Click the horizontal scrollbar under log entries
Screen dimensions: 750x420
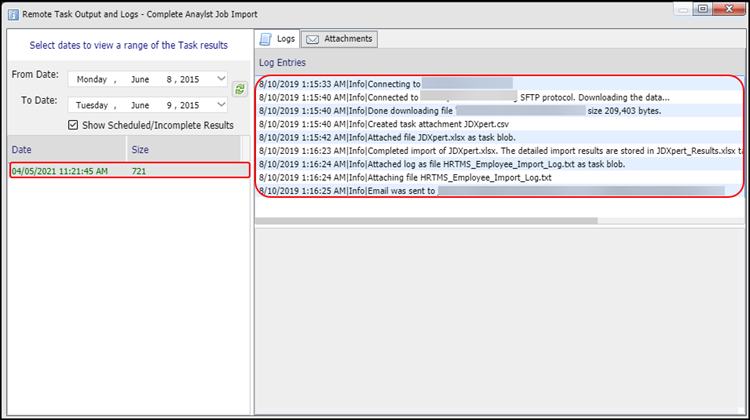(426, 221)
